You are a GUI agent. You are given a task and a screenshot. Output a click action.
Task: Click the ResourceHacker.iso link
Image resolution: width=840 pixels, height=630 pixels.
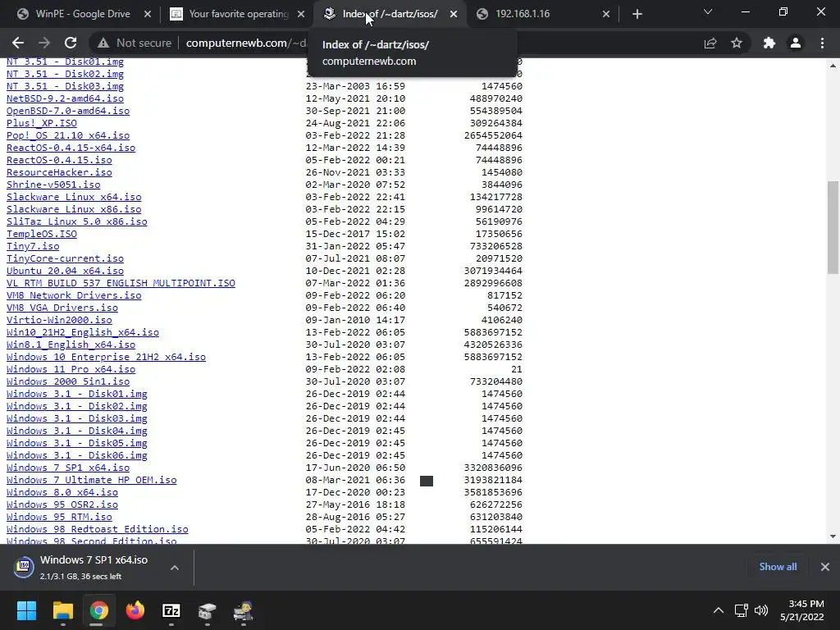[59, 172]
